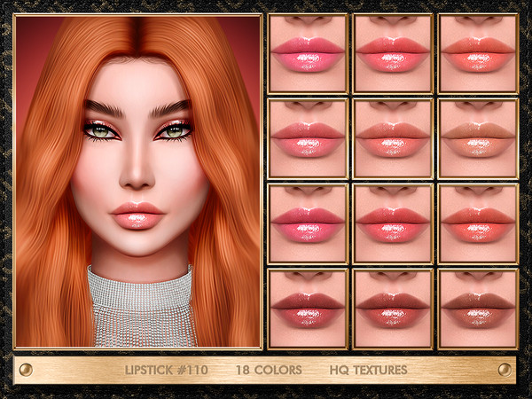Viewport: 532px width, 399px height.
Task: Choose second-row right nude beige lip swatch
Action: (478, 138)
